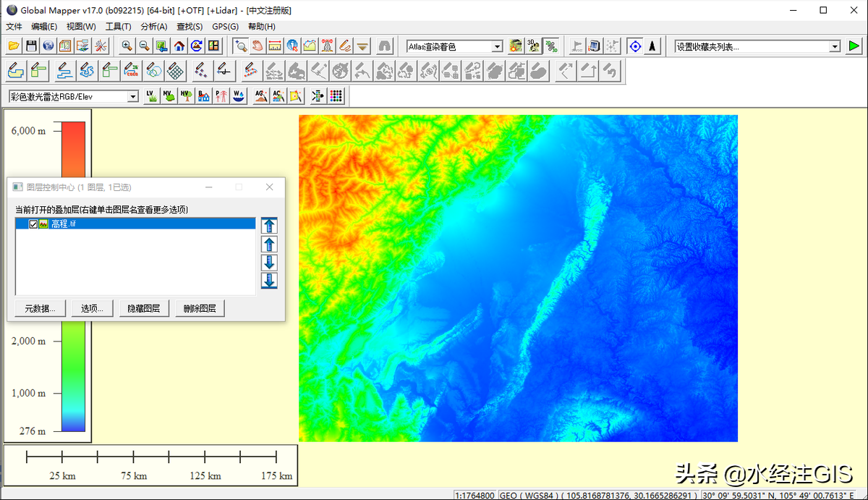Click the 1:1764800 scale in status bar
868x500 pixels.
point(476,496)
